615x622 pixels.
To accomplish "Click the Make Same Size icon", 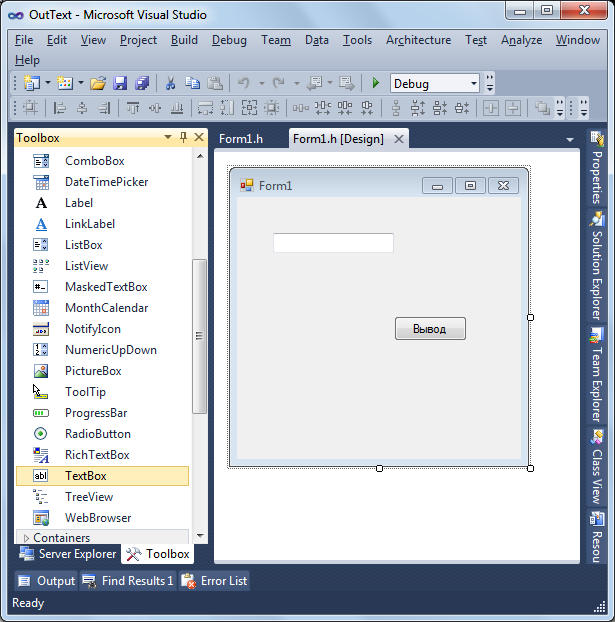I will coord(250,108).
